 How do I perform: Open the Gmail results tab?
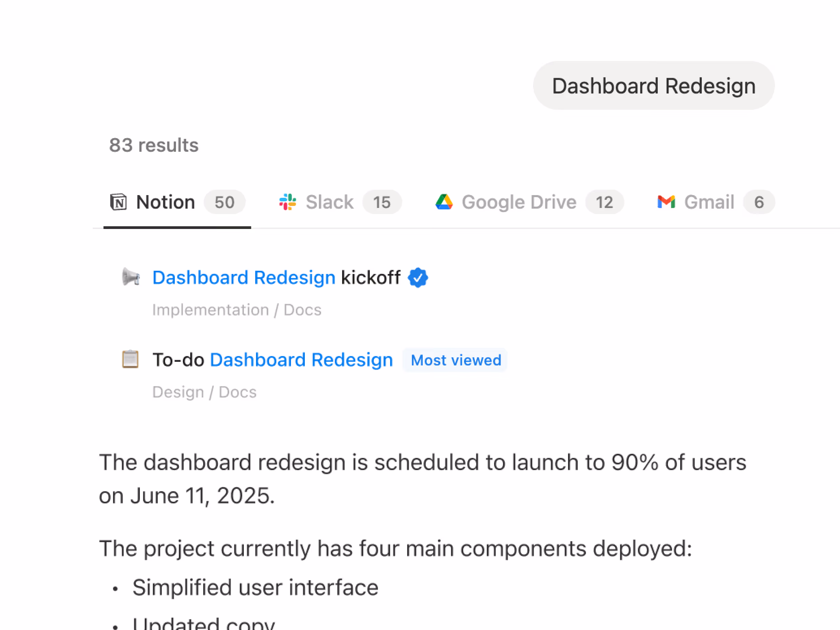[709, 202]
